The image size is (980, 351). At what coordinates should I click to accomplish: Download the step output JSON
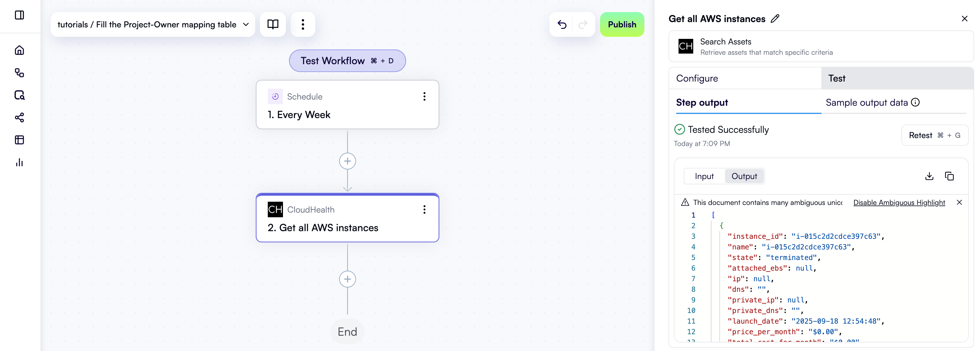(x=929, y=176)
